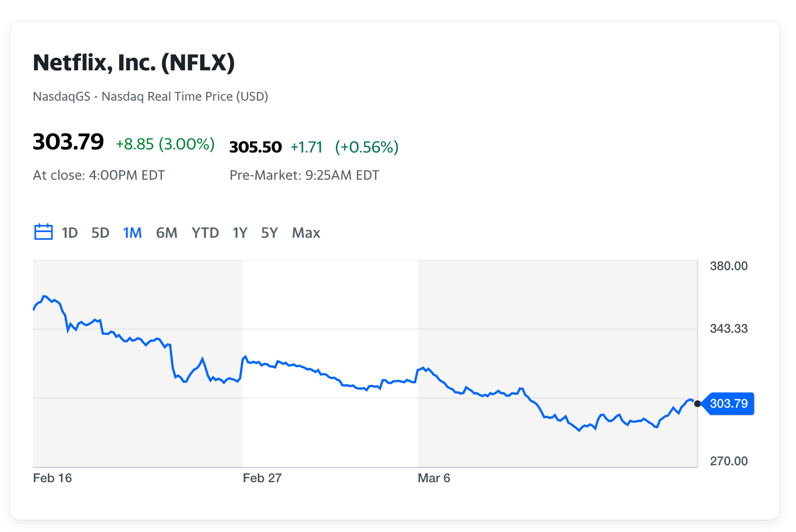Click the +8.85 (3.00%) change value

pos(165,144)
